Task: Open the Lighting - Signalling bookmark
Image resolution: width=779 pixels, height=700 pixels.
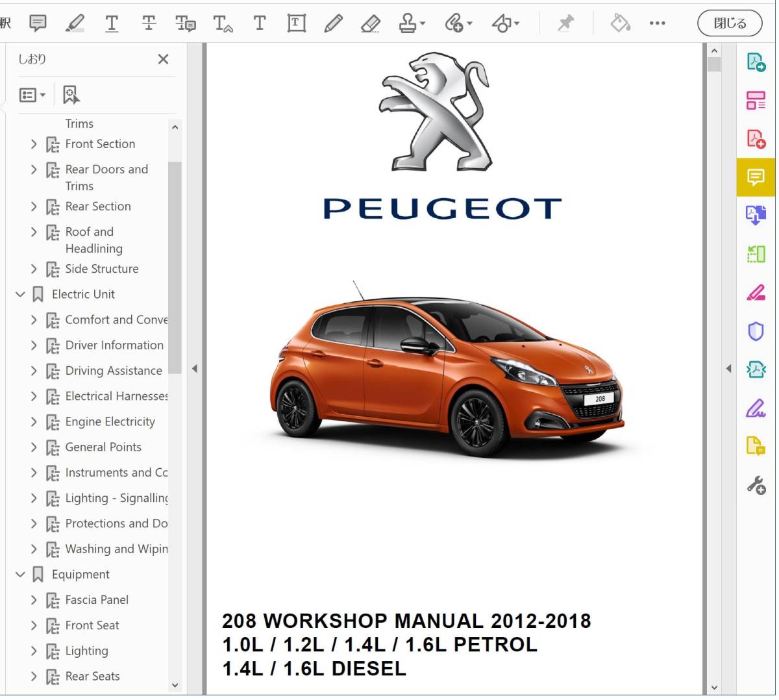Action: (x=116, y=498)
